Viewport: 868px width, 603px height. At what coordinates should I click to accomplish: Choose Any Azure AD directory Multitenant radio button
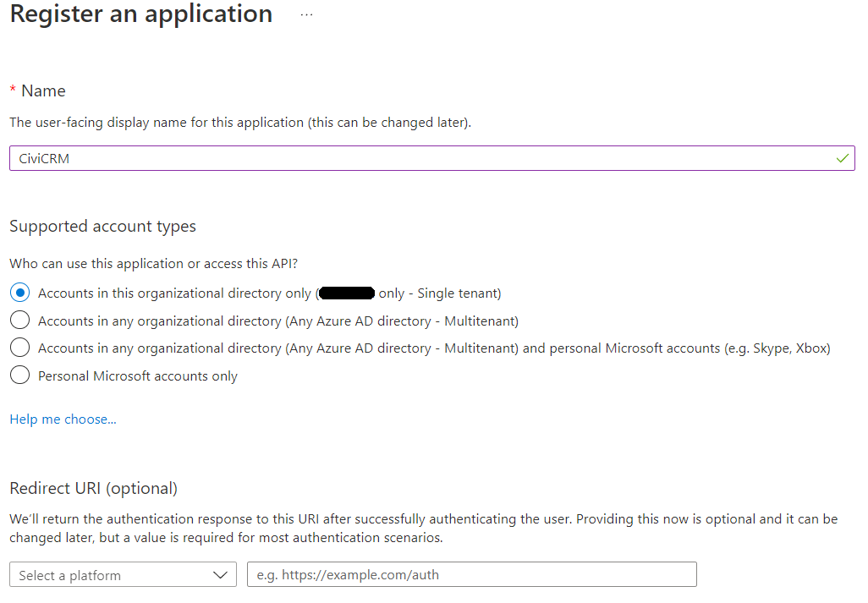click(x=19, y=321)
